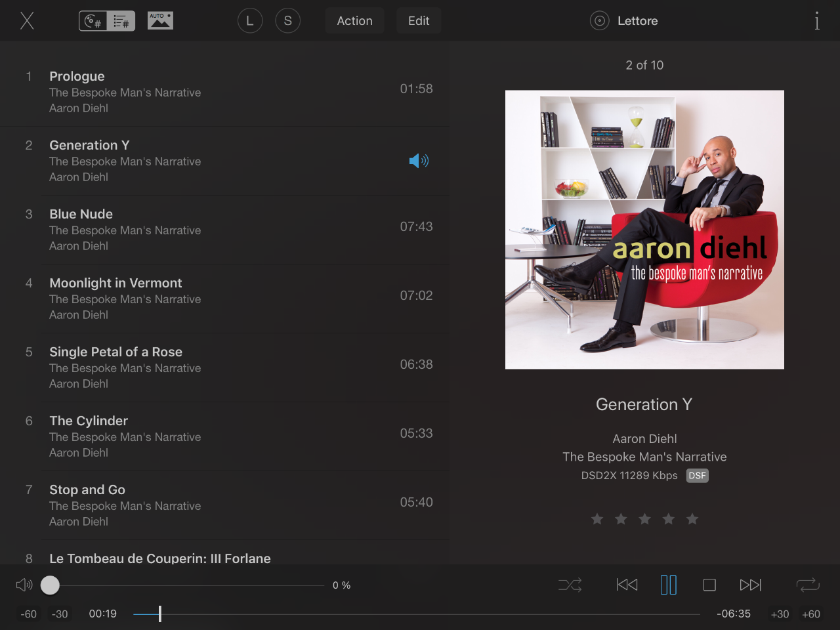Stop playback with the square icon

tap(709, 585)
